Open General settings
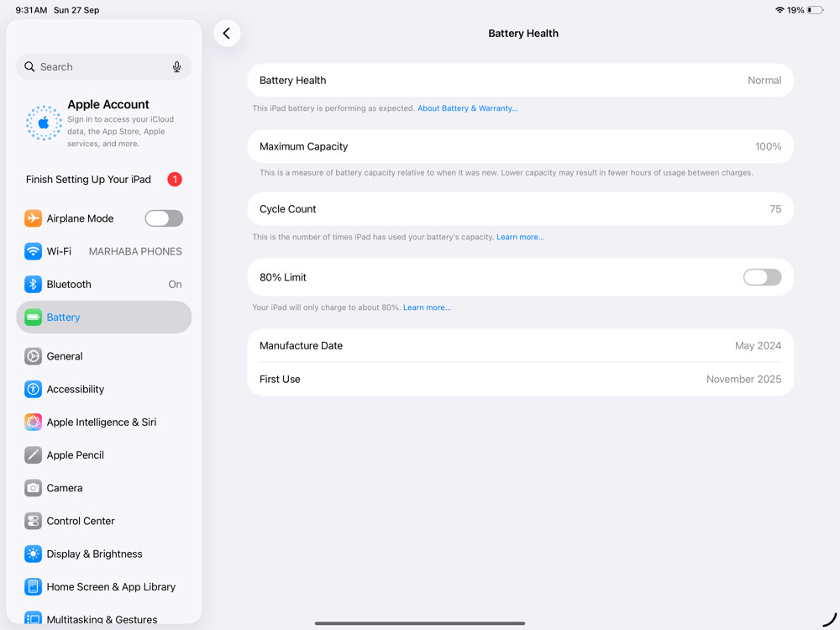The image size is (840, 630). pos(104,356)
